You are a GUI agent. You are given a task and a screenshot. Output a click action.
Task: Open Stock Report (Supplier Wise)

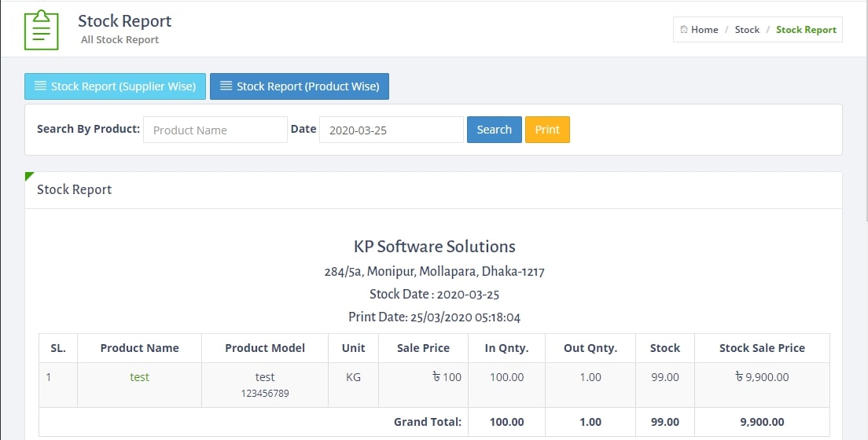[x=115, y=86]
